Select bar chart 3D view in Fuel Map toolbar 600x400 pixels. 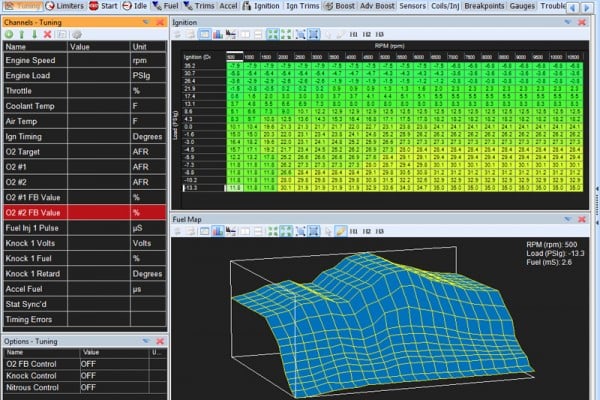[218, 231]
